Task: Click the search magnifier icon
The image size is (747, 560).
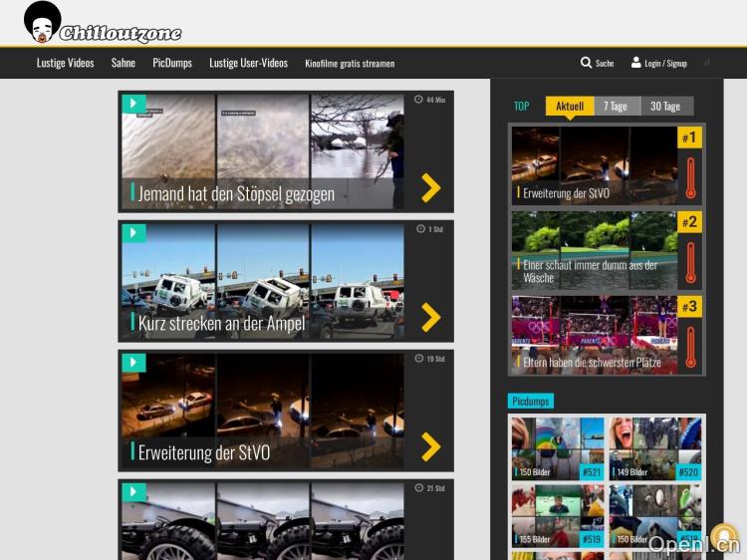Action: pos(586,63)
